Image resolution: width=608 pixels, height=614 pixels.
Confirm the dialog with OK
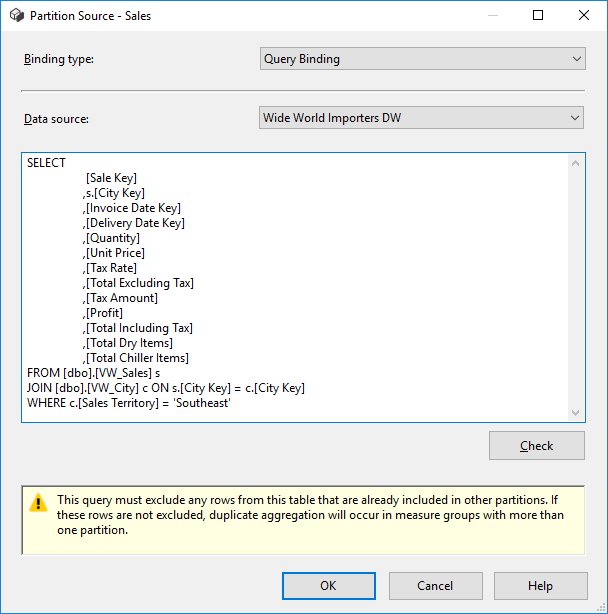328,585
